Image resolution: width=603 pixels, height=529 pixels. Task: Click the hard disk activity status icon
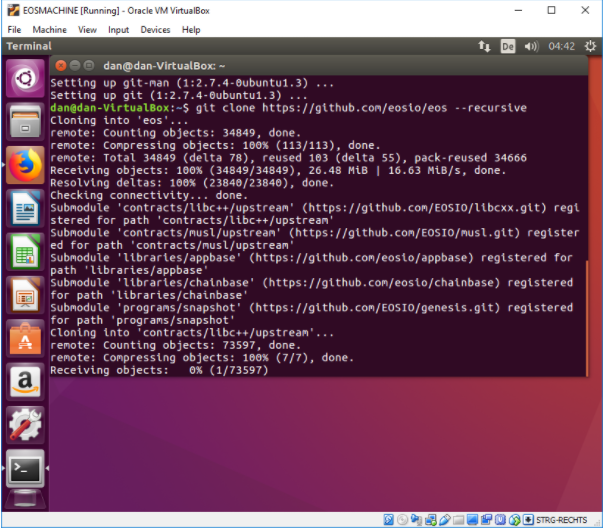388,520
